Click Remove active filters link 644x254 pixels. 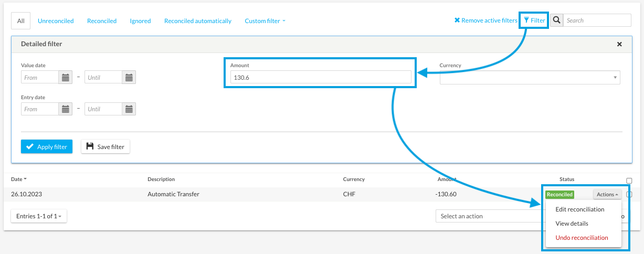point(485,20)
